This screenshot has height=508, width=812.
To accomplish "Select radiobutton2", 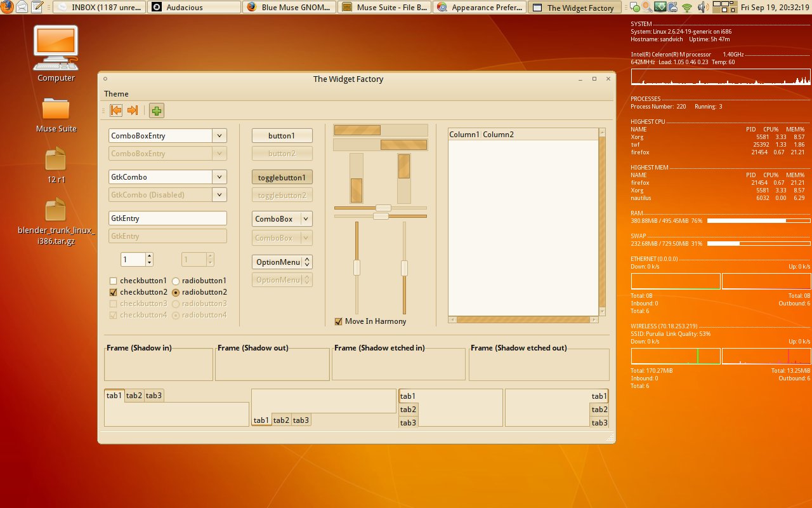I will [x=176, y=292].
